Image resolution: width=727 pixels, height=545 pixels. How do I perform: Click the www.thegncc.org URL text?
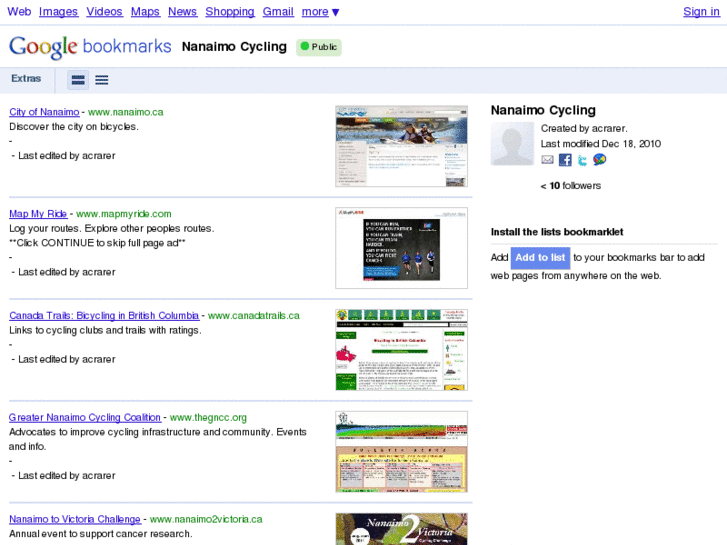(x=208, y=417)
